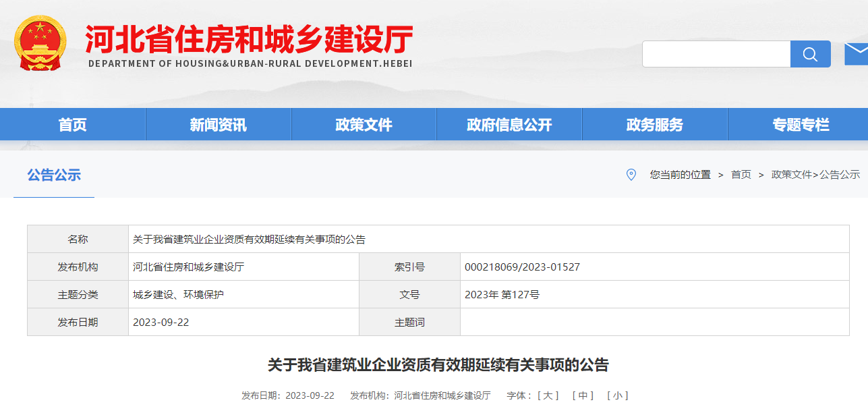Screen dimensions: 868x415
Task: Click the magnifier search button
Action: (811, 54)
